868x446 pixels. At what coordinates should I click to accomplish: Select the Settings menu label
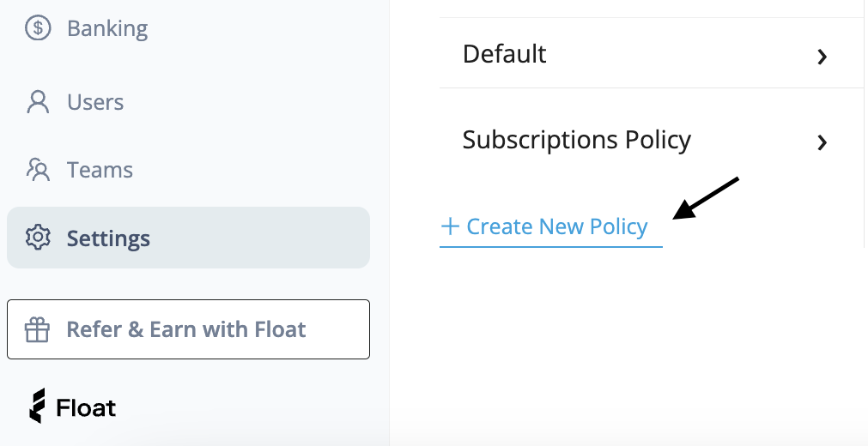[x=108, y=238]
